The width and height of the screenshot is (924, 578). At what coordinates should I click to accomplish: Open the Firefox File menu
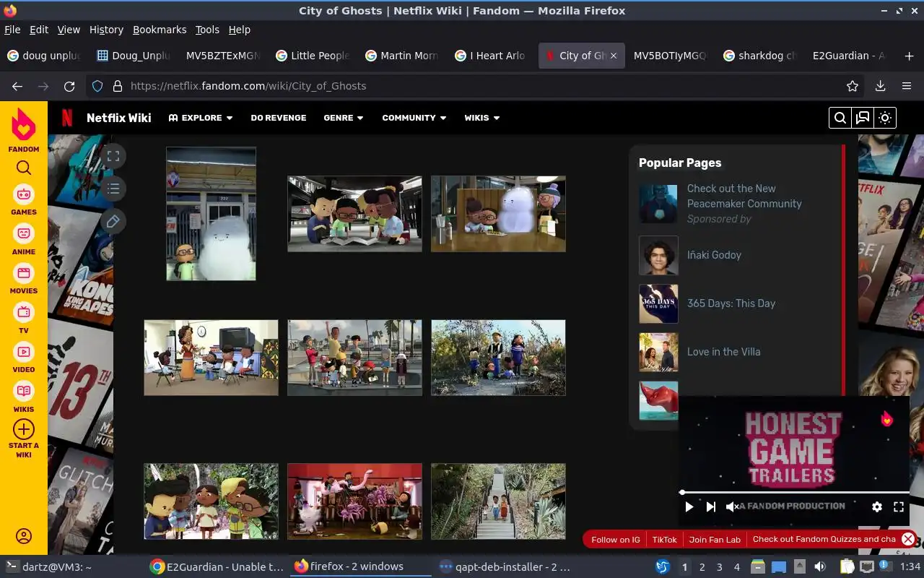(12, 30)
